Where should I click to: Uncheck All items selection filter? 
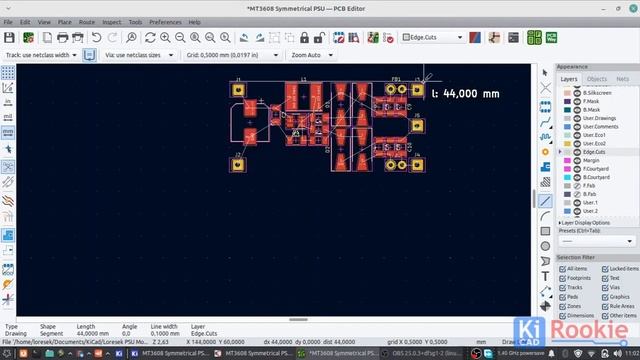coord(562,269)
